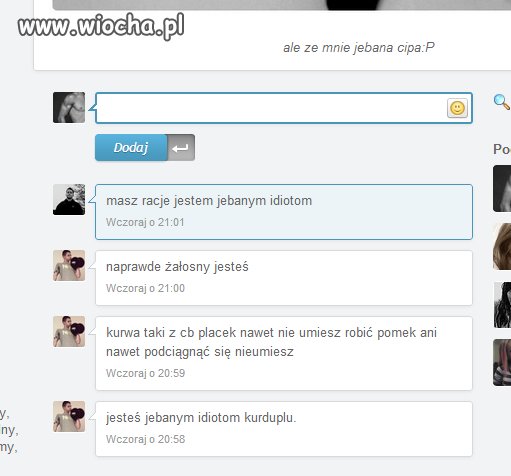511x476 pixels.
Task: Open sidebar thumbnail of blonde-haired person
Action: [502, 246]
